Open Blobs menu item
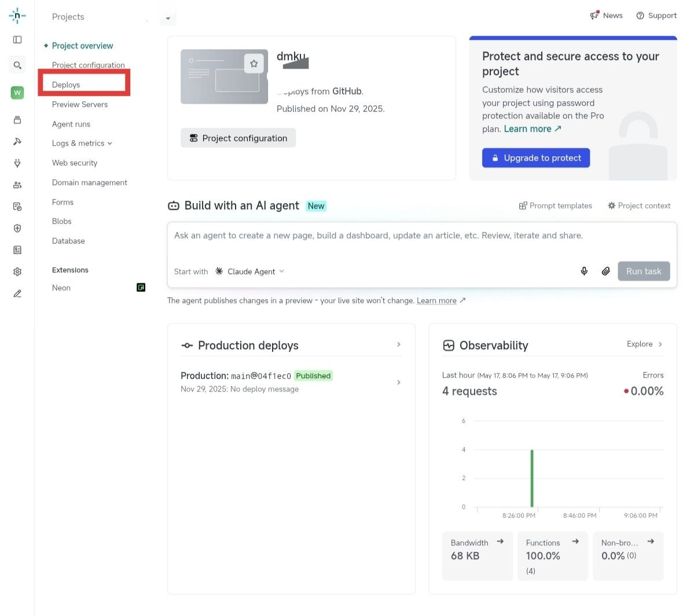 (61, 221)
